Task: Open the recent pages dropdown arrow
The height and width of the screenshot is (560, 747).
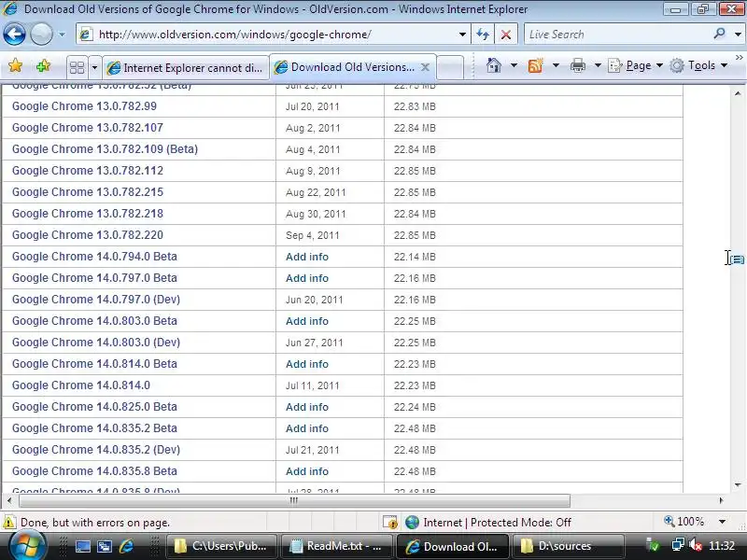Action: (62, 35)
